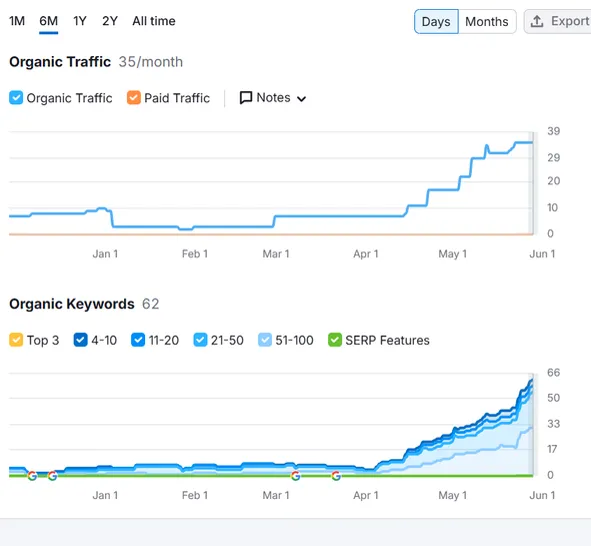Open the Notes dropdown
Screen dimensions: 591x546
(x=273, y=98)
